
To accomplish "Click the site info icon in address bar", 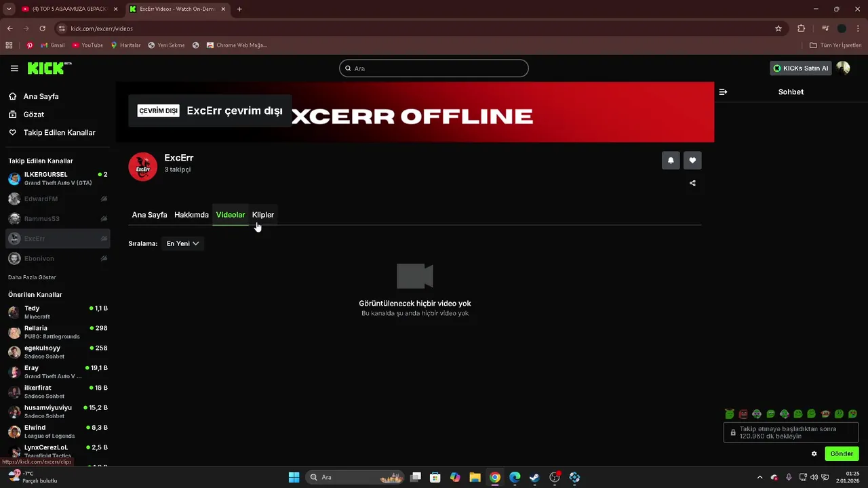I will 62,28.
